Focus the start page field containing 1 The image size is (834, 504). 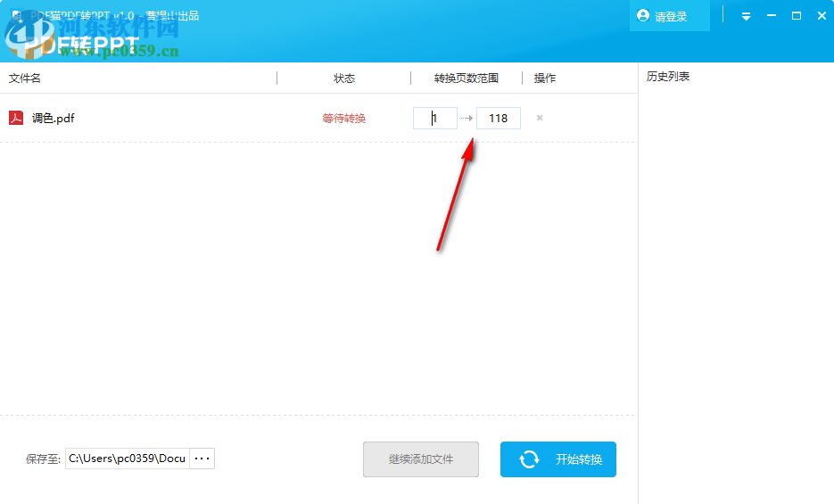pos(435,118)
